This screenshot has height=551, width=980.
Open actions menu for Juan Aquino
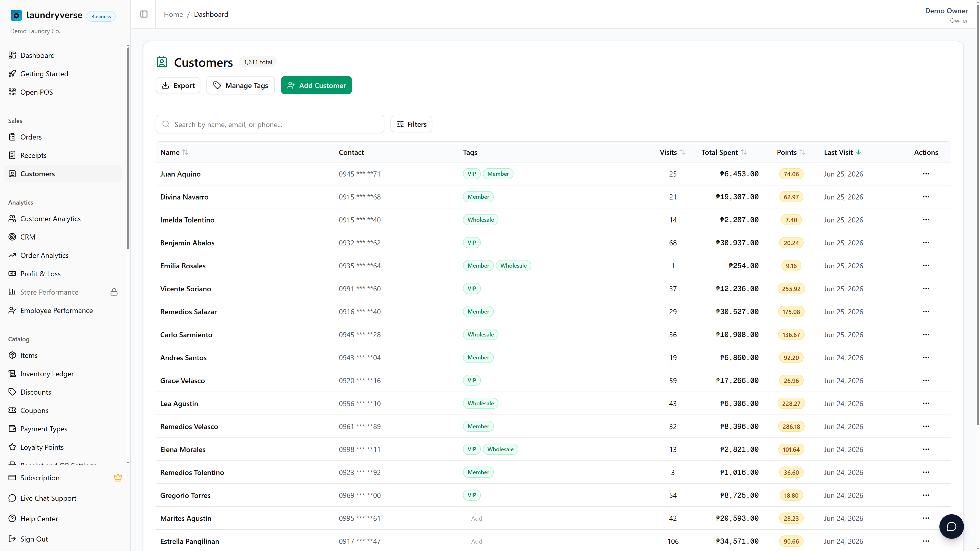(926, 174)
